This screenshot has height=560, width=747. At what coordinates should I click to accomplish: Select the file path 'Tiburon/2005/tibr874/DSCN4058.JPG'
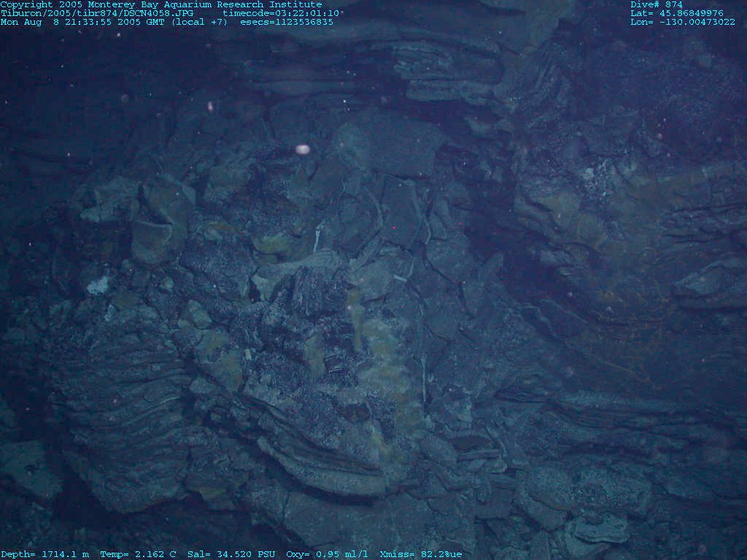pos(97,13)
